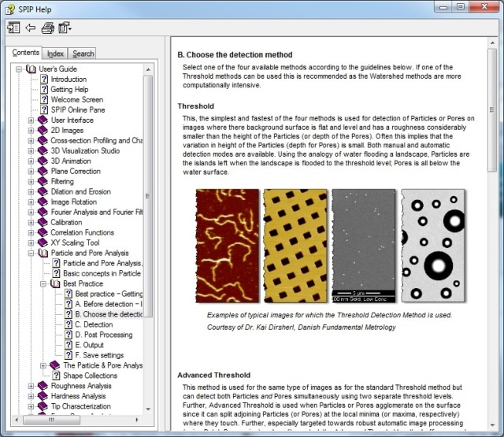Expand the Roughness Analysis node
The width and height of the screenshot is (504, 437).
pos(31,386)
